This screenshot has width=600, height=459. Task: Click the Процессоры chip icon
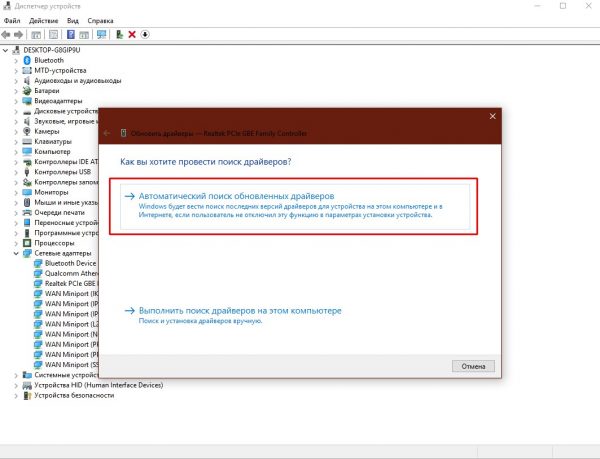coord(27,243)
